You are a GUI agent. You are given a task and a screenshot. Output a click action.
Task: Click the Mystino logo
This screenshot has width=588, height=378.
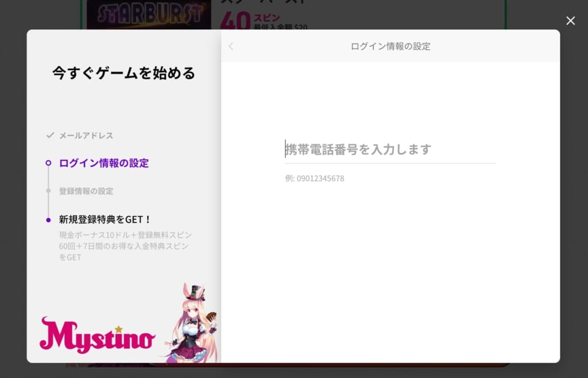tap(97, 334)
